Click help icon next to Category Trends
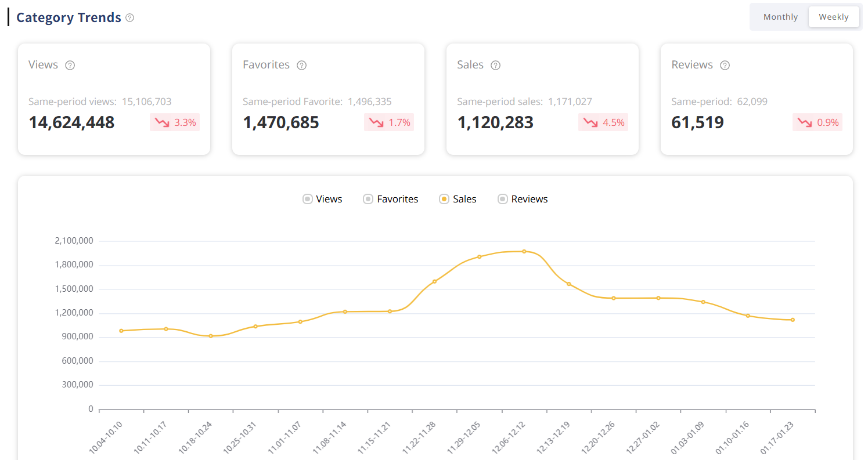This screenshot has height=460, width=868. pyautogui.click(x=130, y=18)
